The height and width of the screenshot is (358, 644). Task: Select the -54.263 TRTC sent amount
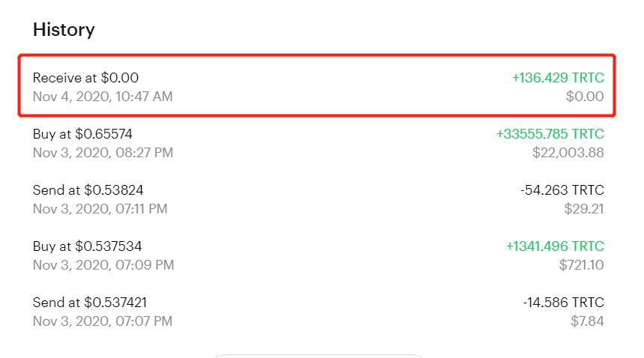562,190
